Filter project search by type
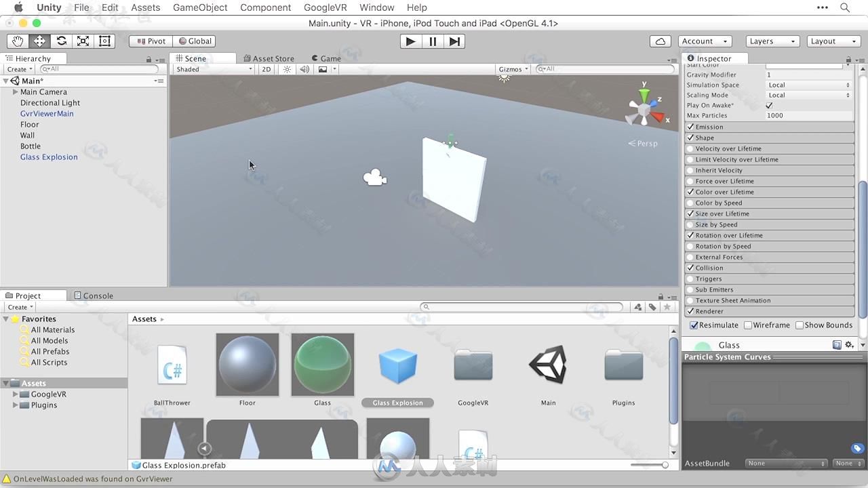 638,307
